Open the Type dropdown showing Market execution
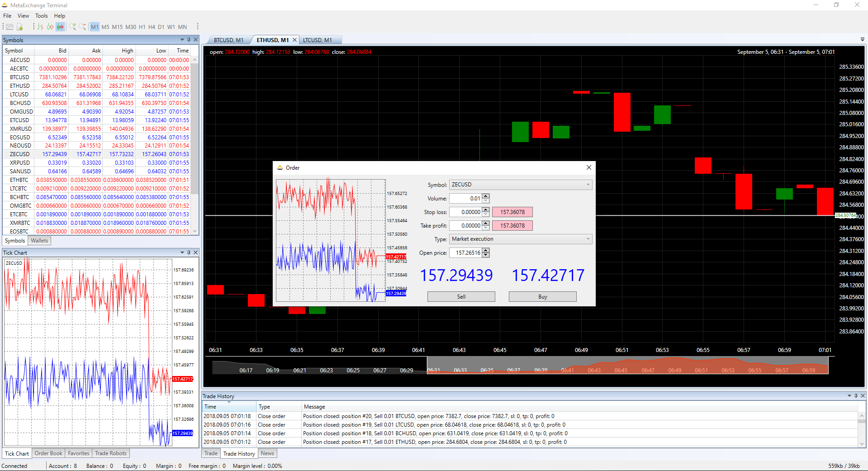The height and width of the screenshot is (471, 868). (x=521, y=239)
